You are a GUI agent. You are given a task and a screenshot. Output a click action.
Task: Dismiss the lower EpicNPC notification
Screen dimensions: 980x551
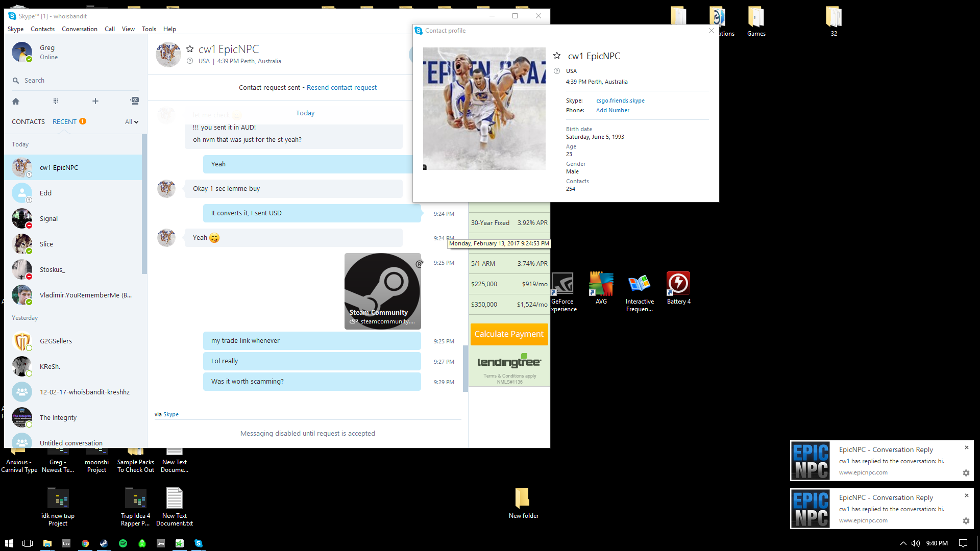click(x=966, y=496)
